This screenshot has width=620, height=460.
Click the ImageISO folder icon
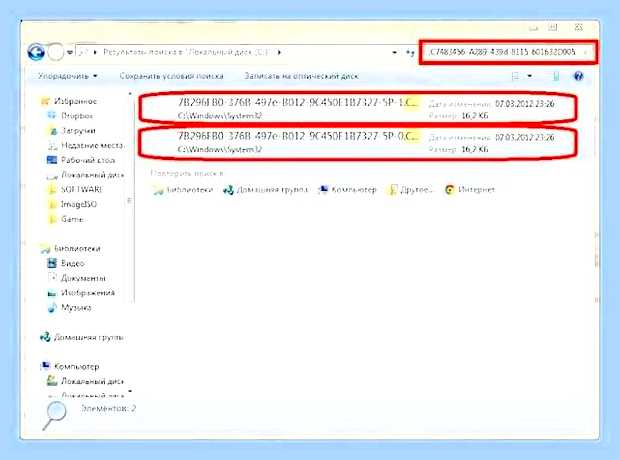click(52, 204)
